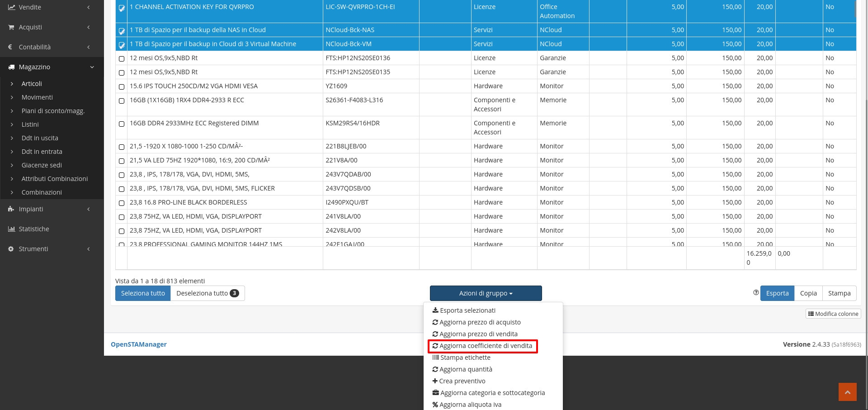868x410 pixels.
Task: Expand the Strumenti sidebar menu
Action: [x=88, y=249]
